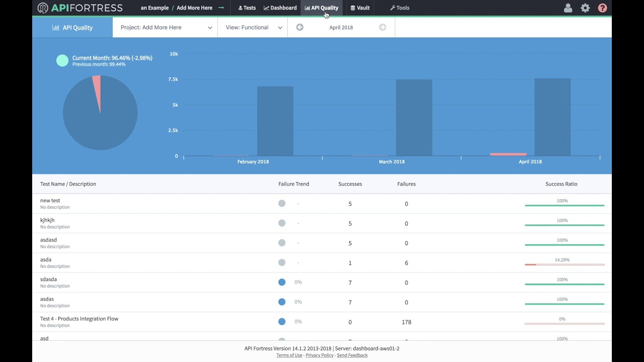This screenshot has height=362, width=644.
Task: Click the 'kjhkjh' test name
Action: 47,220
